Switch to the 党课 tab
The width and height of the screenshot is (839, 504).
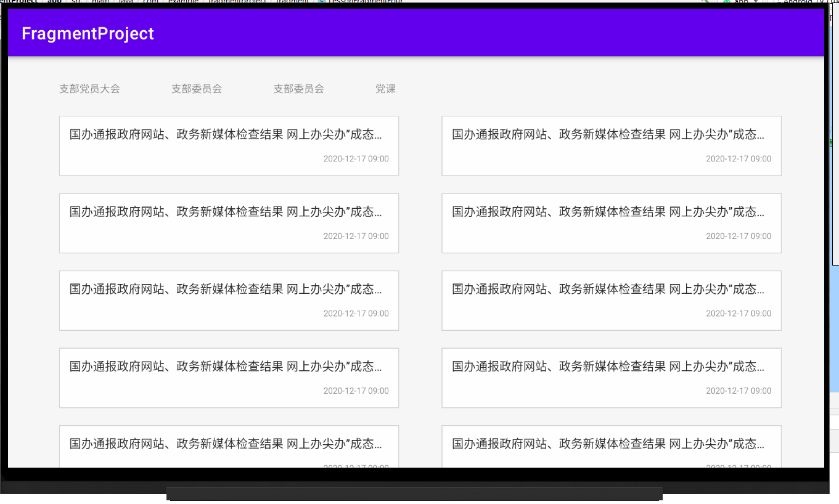click(385, 89)
